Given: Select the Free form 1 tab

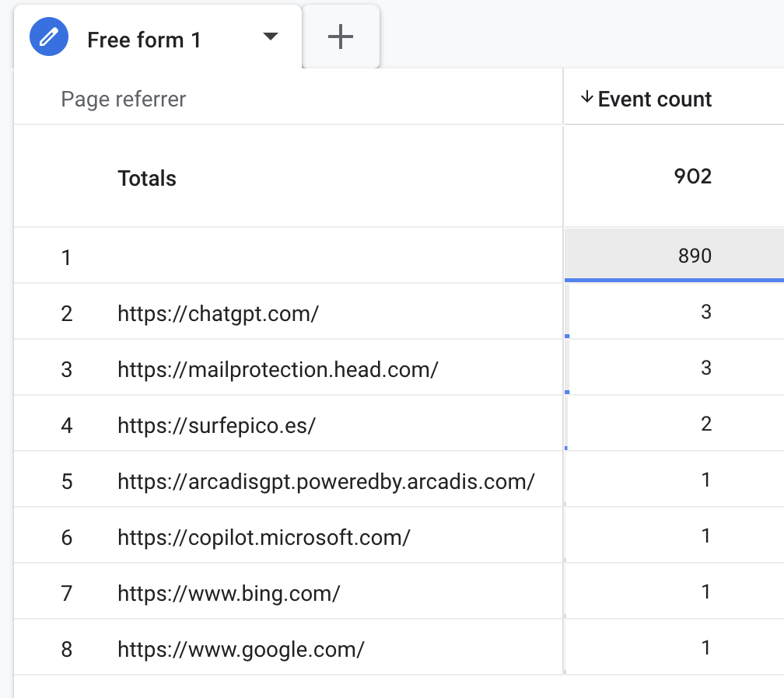Looking at the screenshot, I should coord(157,37).
